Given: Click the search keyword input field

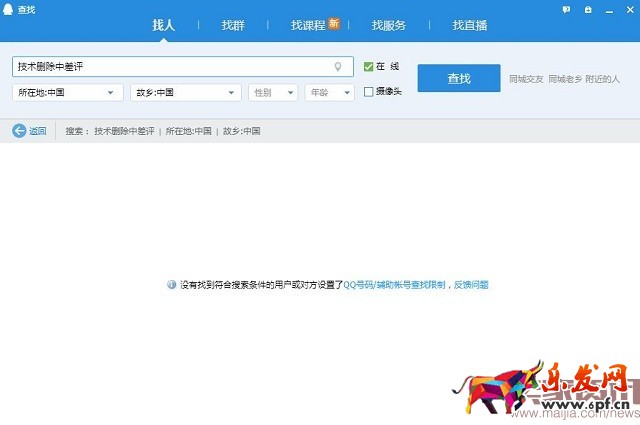Looking at the screenshot, I should pos(182,67).
